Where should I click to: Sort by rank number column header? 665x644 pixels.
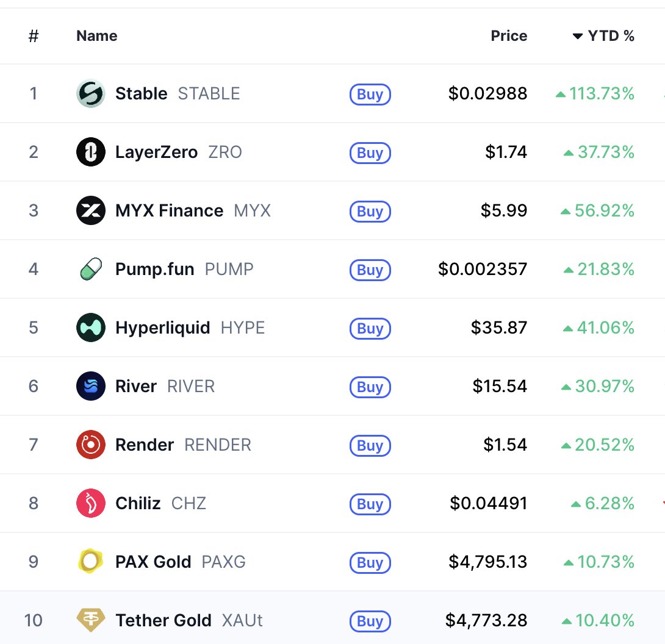tap(34, 36)
